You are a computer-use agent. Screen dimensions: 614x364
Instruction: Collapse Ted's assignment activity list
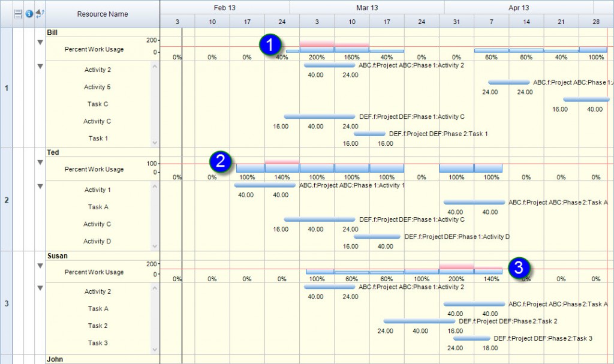(x=40, y=186)
